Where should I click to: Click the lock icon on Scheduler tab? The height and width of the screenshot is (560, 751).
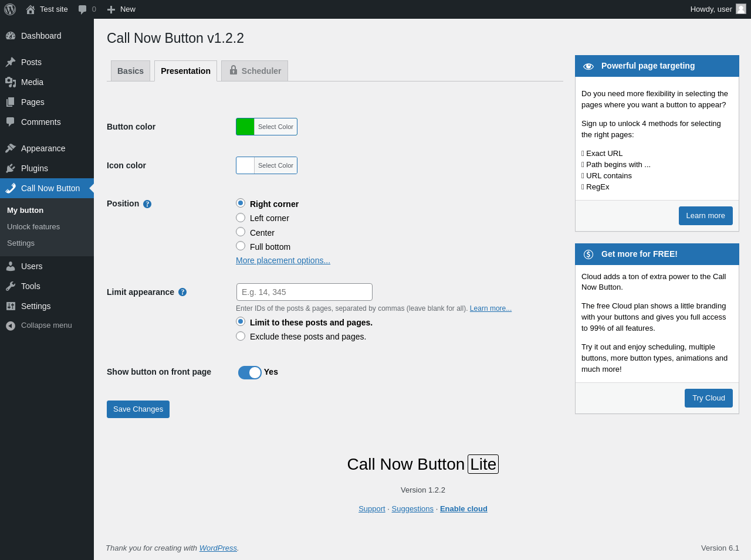(x=234, y=70)
